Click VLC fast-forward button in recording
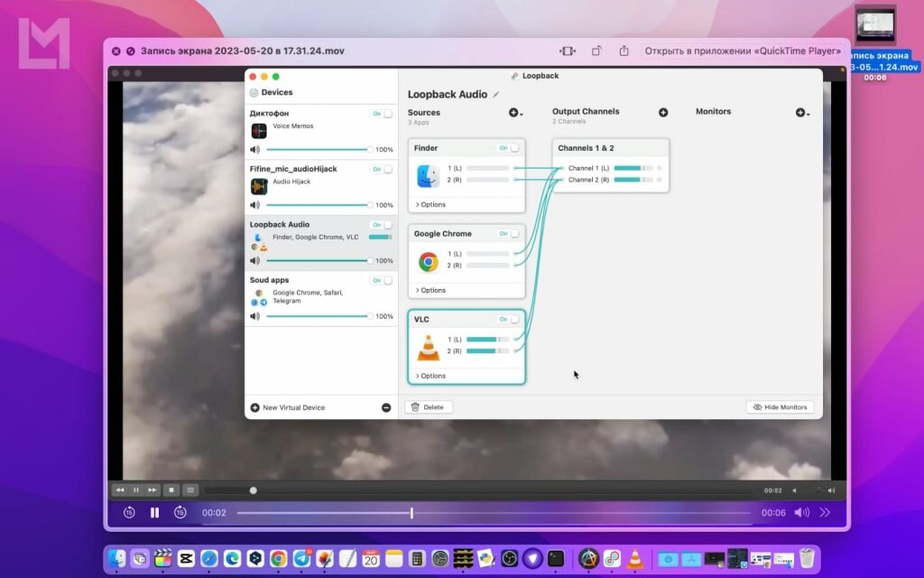This screenshot has height=578, width=924. point(152,490)
